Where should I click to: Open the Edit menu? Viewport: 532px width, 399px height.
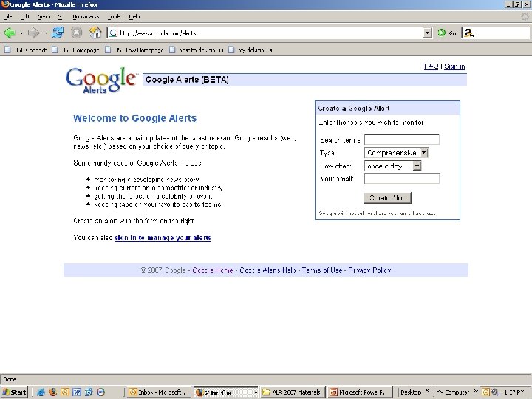click(25, 16)
